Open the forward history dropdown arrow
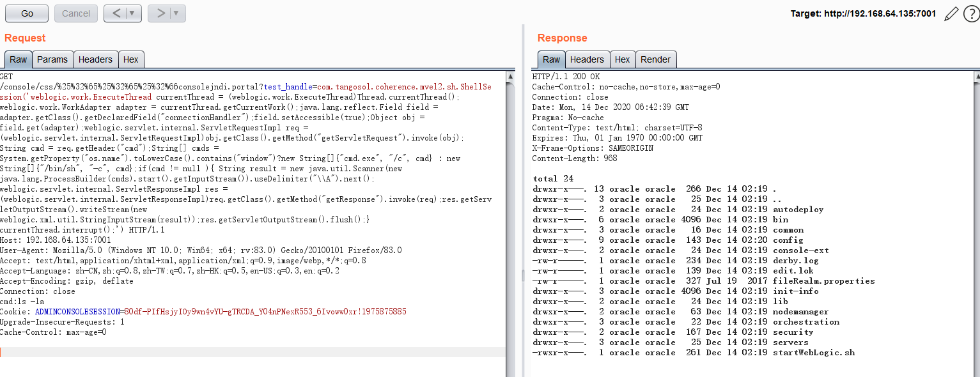This screenshot has height=377, width=980. coord(178,13)
